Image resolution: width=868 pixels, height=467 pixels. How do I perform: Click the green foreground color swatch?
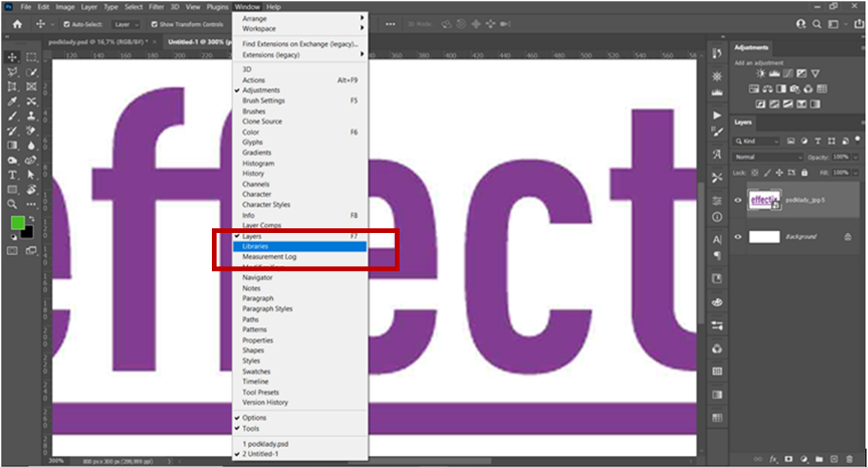[17, 223]
